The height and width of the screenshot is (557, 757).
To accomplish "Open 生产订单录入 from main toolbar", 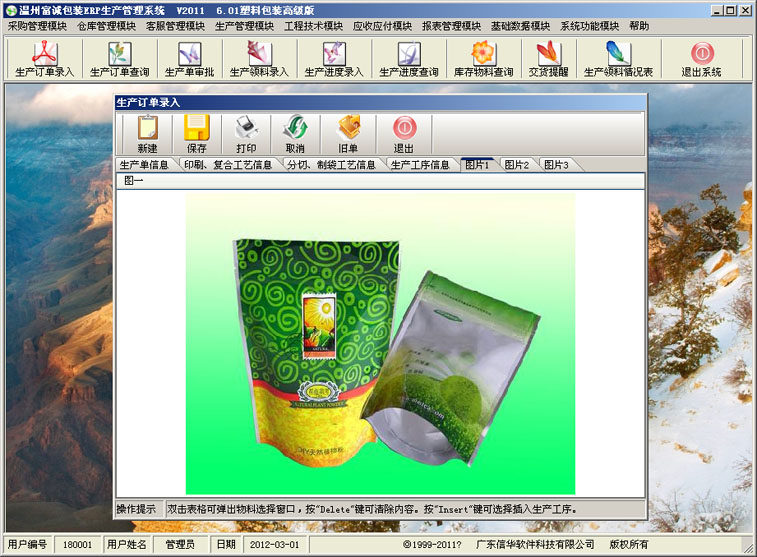I will click(x=44, y=59).
